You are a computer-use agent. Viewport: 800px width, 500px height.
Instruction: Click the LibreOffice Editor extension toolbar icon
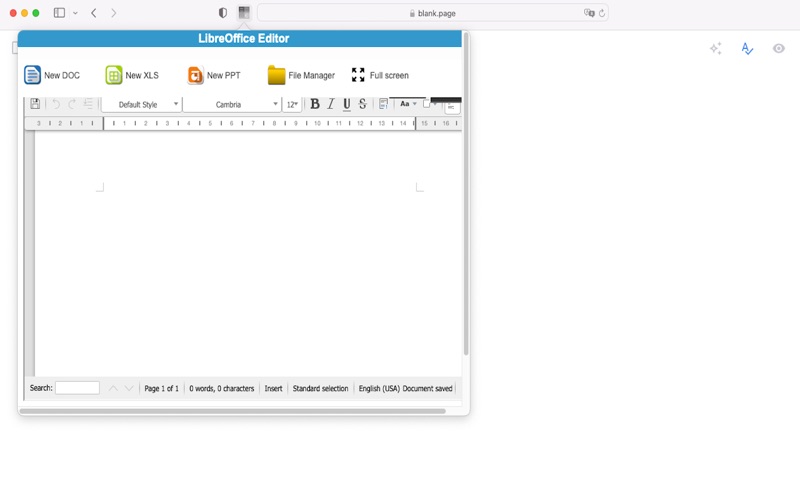point(244,13)
